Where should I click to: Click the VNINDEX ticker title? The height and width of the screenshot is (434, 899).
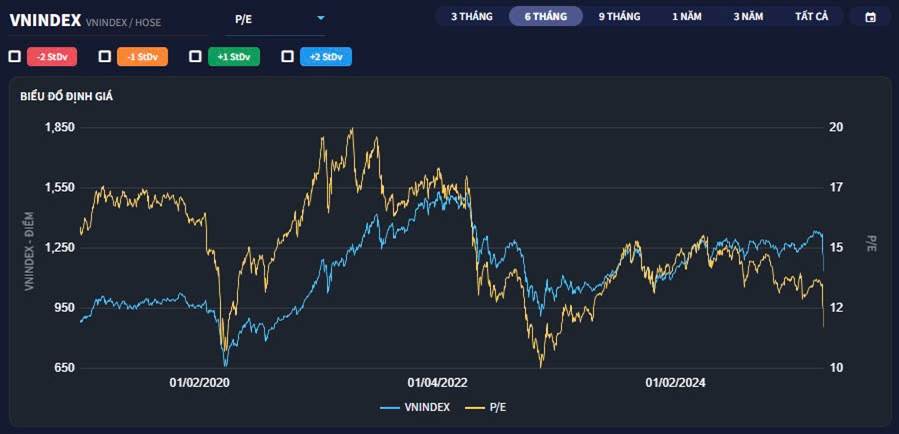pos(44,19)
